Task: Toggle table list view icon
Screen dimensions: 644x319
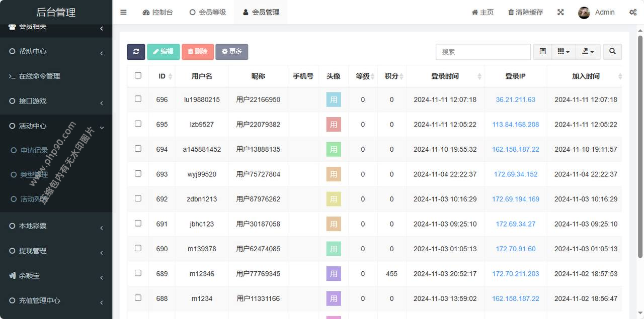Action: (542, 52)
